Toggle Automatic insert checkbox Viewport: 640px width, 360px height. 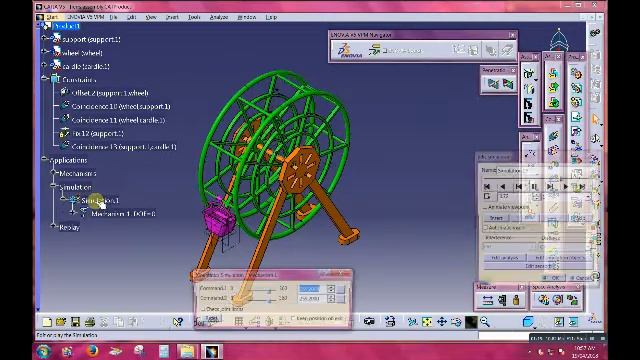[x=486, y=228]
